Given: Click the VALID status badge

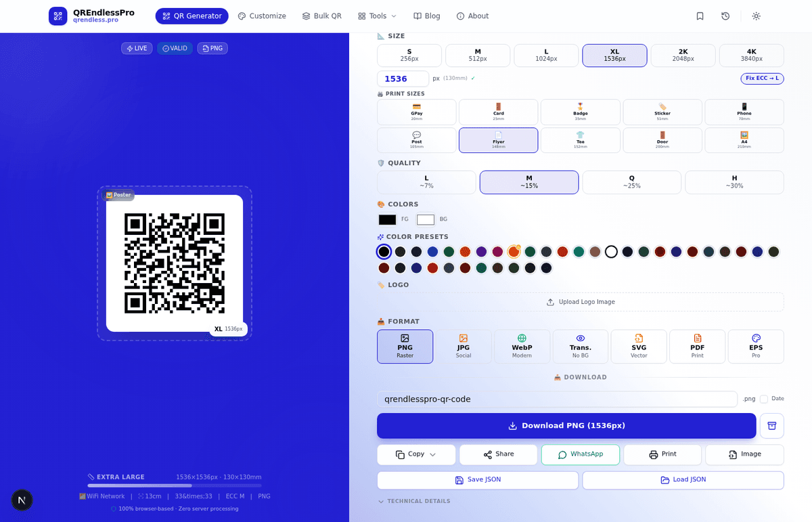Looking at the screenshot, I should [x=175, y=48].
